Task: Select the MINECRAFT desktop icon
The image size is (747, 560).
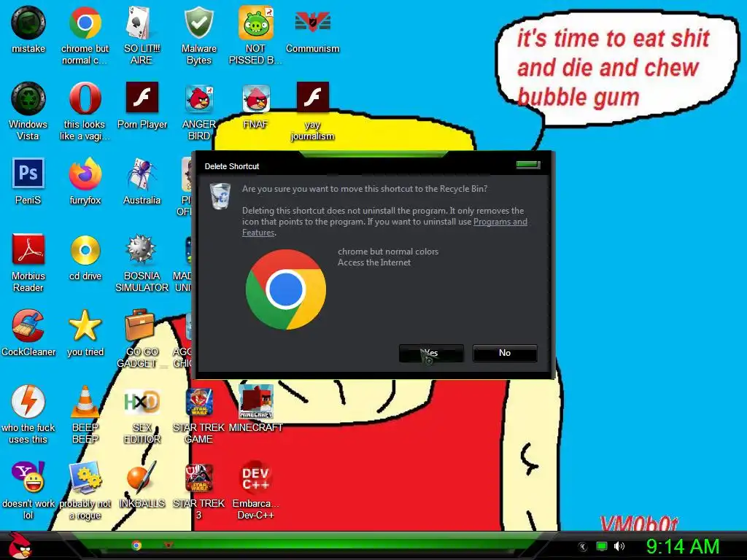Action: click(x=255, y=409)
